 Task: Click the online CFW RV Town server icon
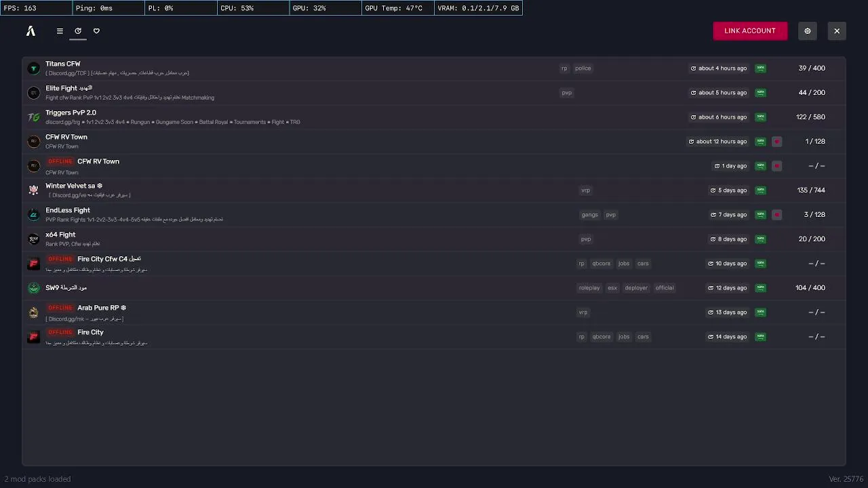click(33, 142)
